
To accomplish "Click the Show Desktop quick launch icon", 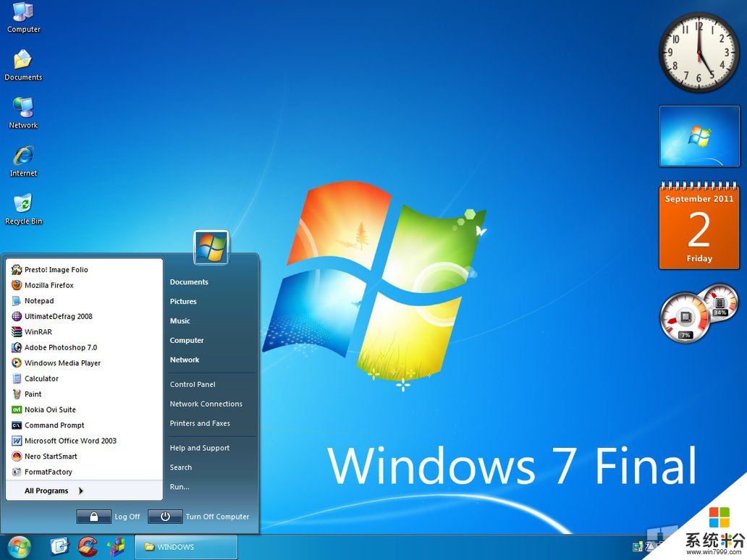I will pos(59,547).
